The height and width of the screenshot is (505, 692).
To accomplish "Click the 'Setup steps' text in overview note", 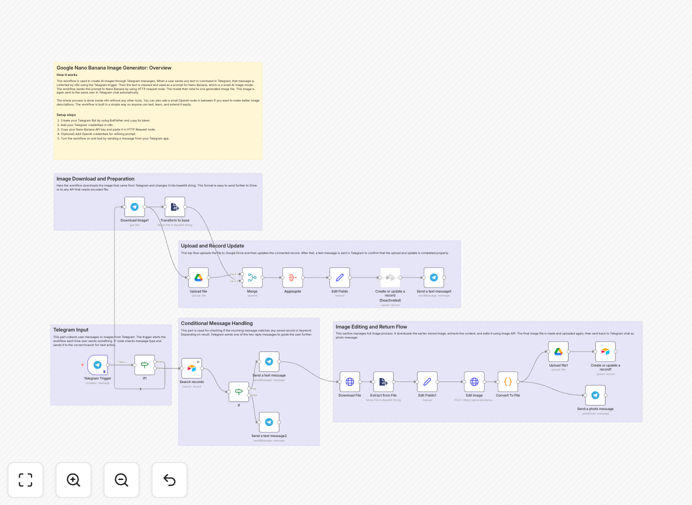I will pyautogui.click(x=66, y=115).
